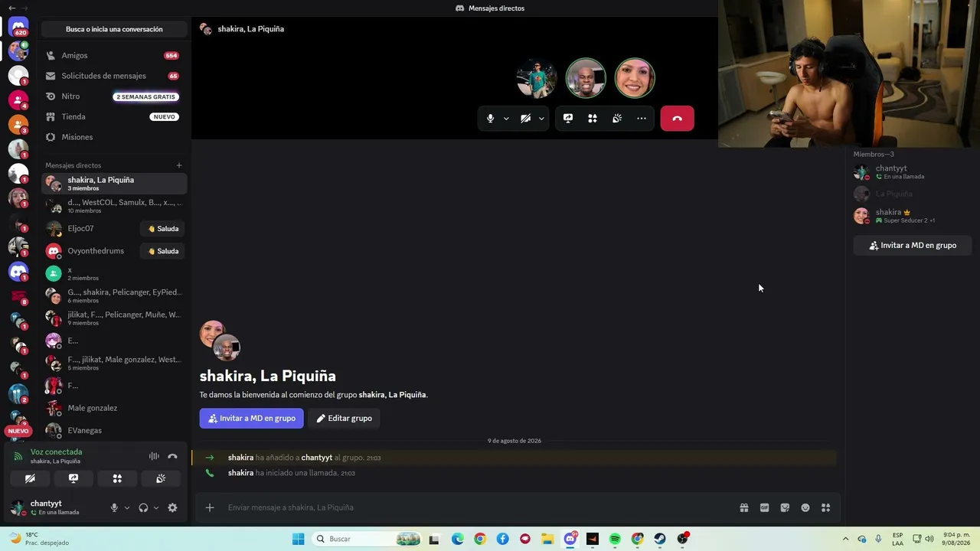Open soundboard from the voice connected panel

tap(161, 478)
